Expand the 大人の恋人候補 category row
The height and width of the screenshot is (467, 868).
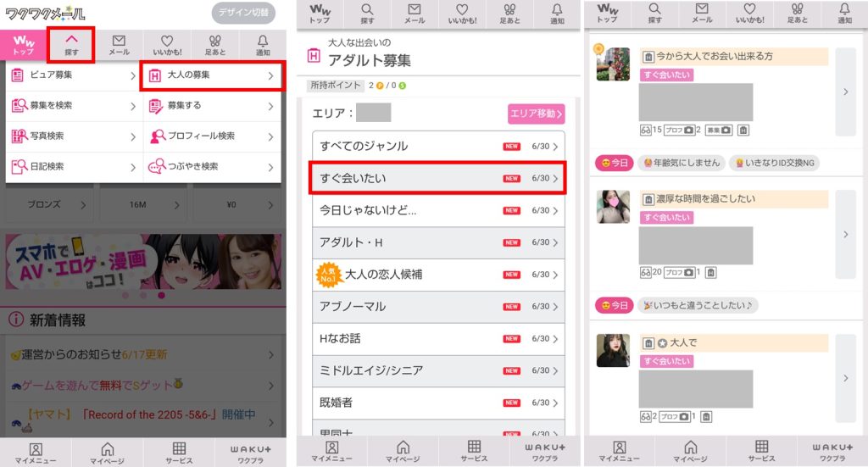click(438, 275)
